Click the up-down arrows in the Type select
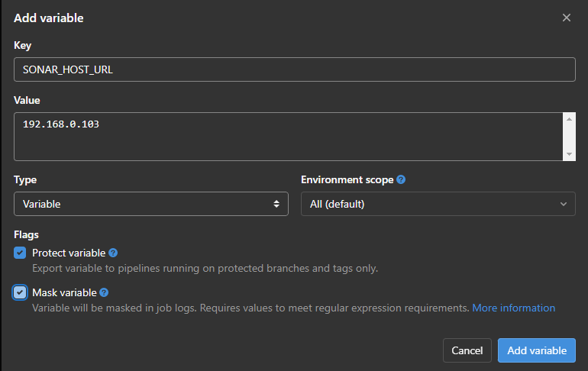 [276, 204]
